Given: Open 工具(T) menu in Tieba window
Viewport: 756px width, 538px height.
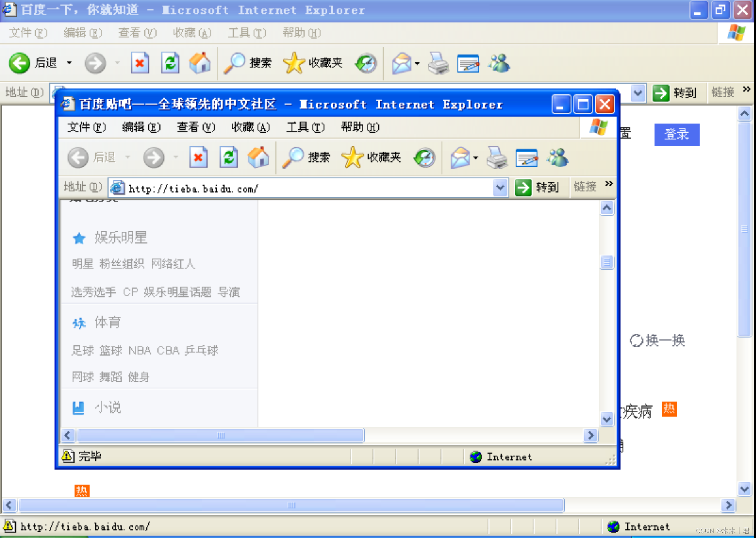Looking at the screenshot, I should [x=305, y=127].
